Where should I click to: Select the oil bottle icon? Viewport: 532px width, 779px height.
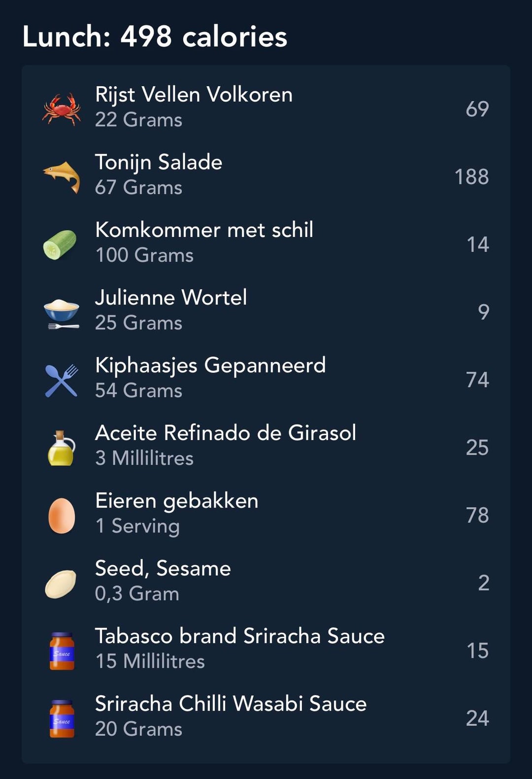pyautogui.click(x=61, y=448)
